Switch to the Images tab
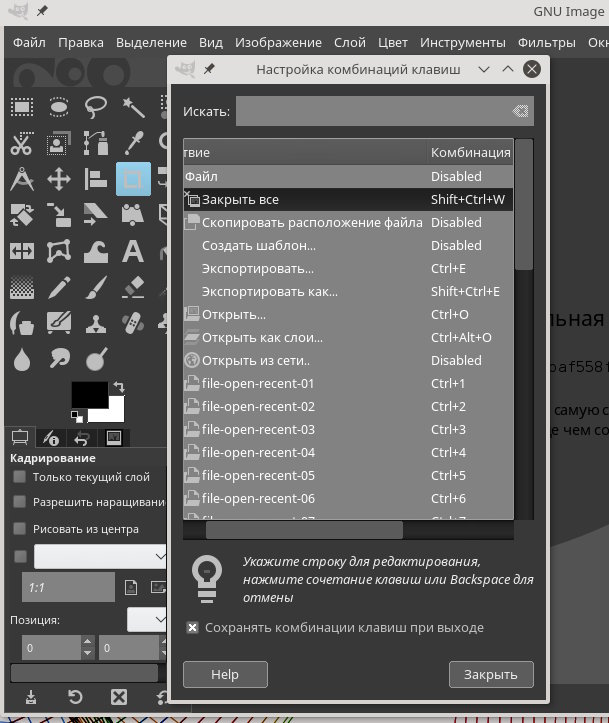Viewport: 609px width, 723px height. [113, 438]
